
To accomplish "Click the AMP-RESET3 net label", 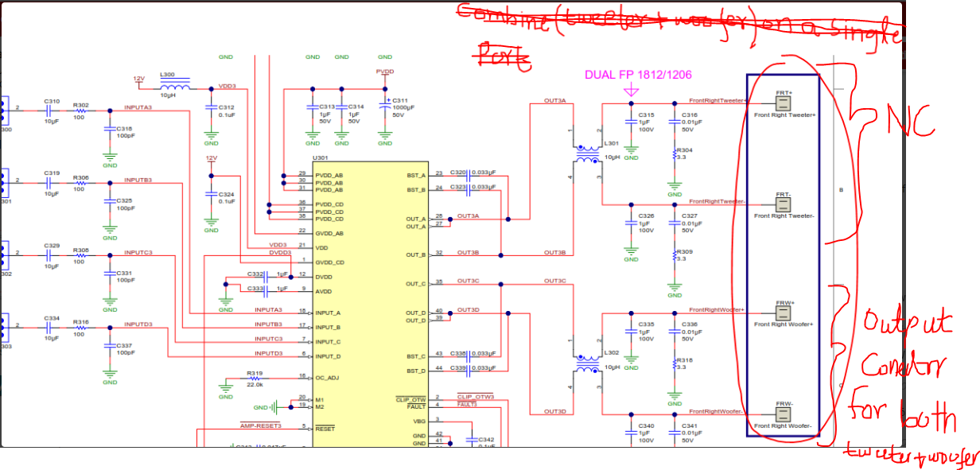I will [x=261, y=425].
